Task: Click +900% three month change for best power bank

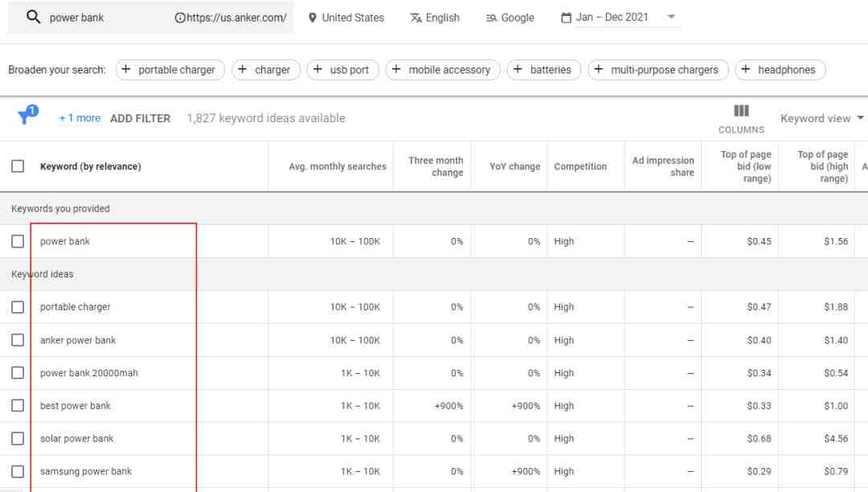Action: pyautogui.click(x=448, y=406)
